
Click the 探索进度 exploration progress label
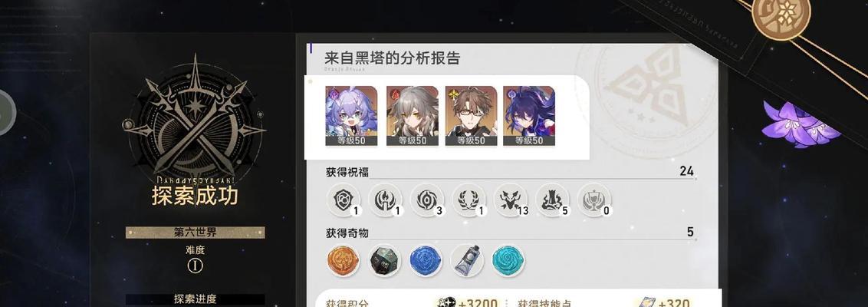point(195,299)
